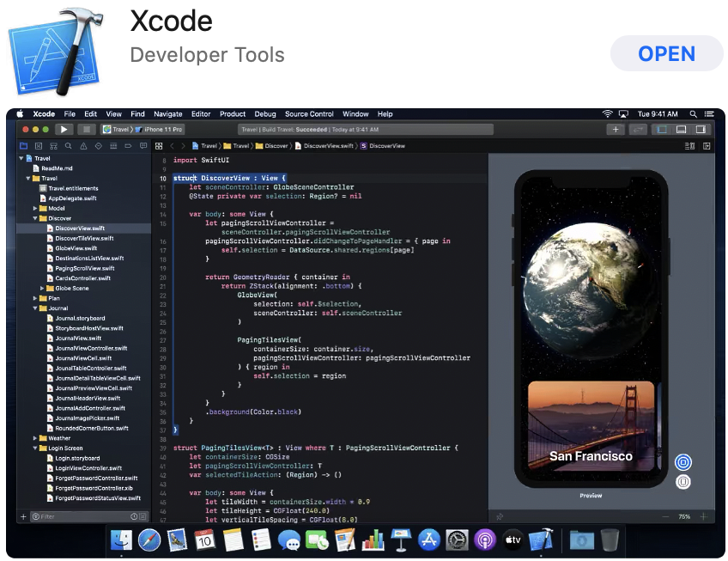Image resolution: width=728 pixels, height=561 pixels.
Task: Expand the Weather folder
Action: coord(35,438)
